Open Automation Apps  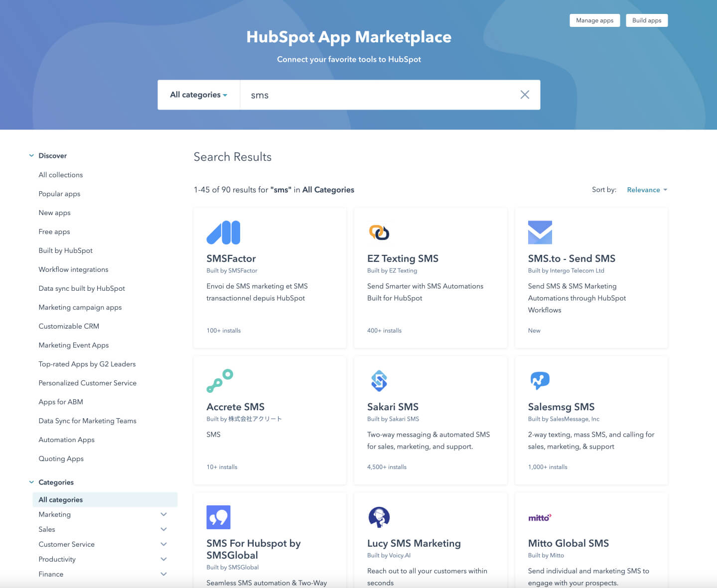pos(67,440)
